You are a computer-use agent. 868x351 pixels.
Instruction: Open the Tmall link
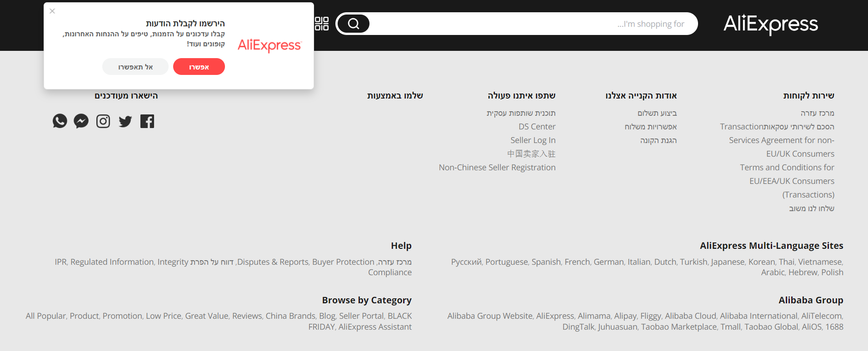[730, 327]
